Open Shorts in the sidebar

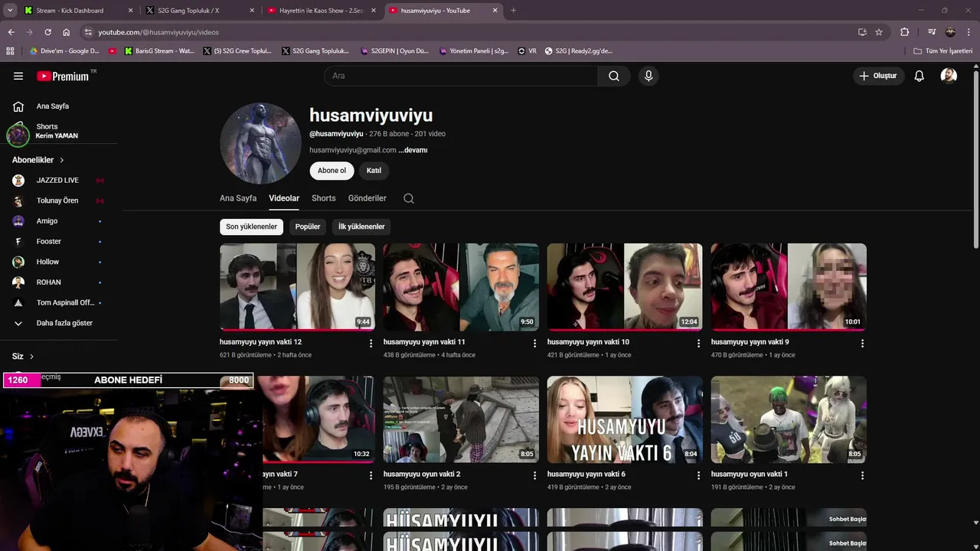[x=47, y=126]
